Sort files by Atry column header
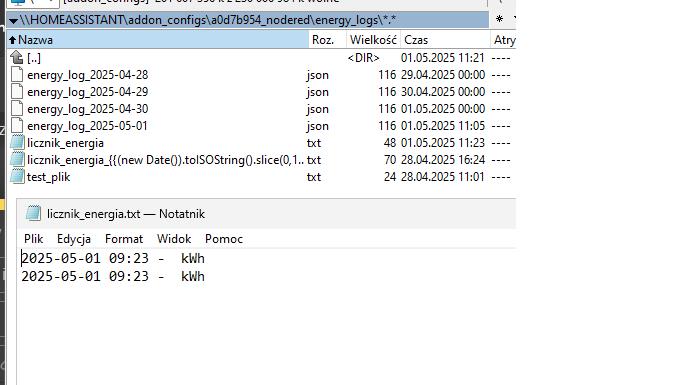 coord(504,40)
